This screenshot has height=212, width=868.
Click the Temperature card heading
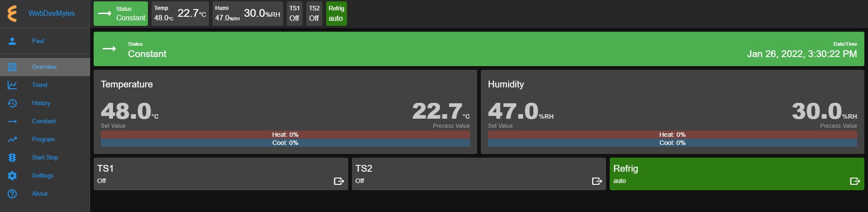point(127,84)
